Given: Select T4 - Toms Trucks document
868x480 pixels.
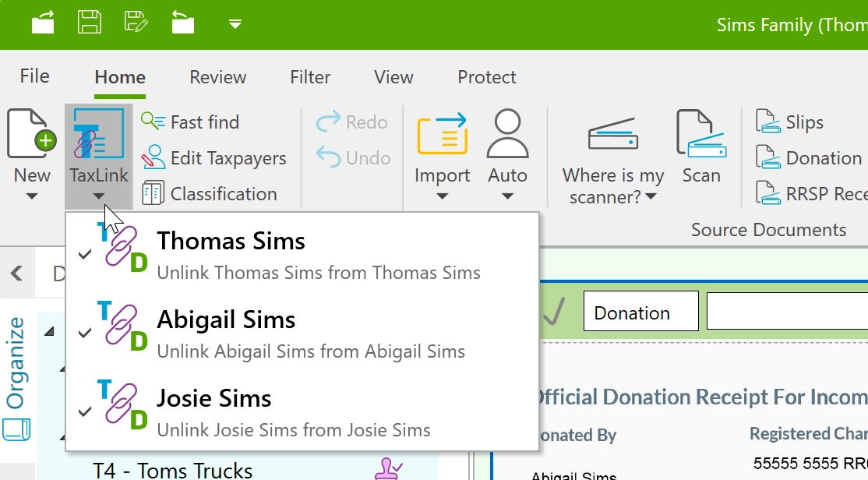Looking at the screenshot, I should pyautogui.click(x=173, y=471).
